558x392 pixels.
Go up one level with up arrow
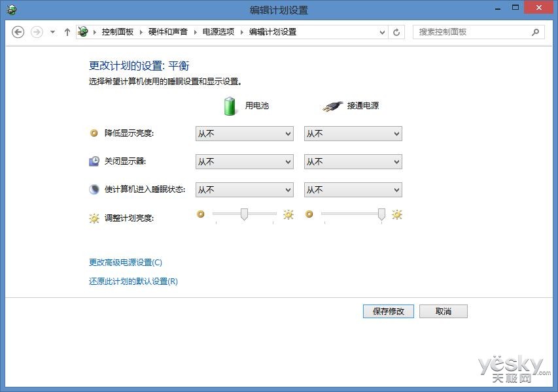tap(67, 32)
